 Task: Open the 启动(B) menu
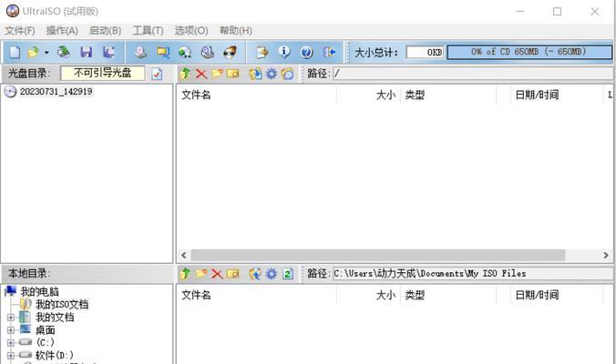click(105, 31)
